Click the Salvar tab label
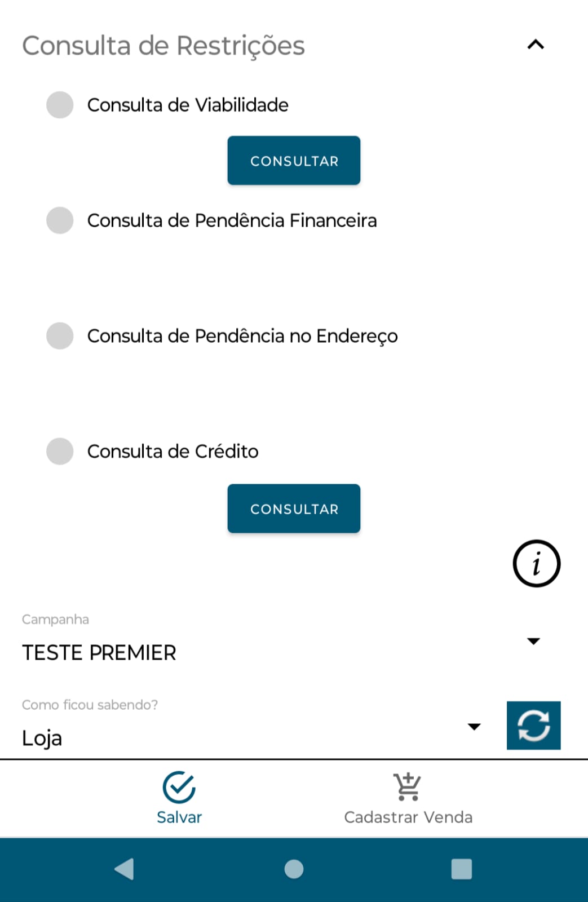Viewport: 588px width, 902px height. click(x=179, y=817)
